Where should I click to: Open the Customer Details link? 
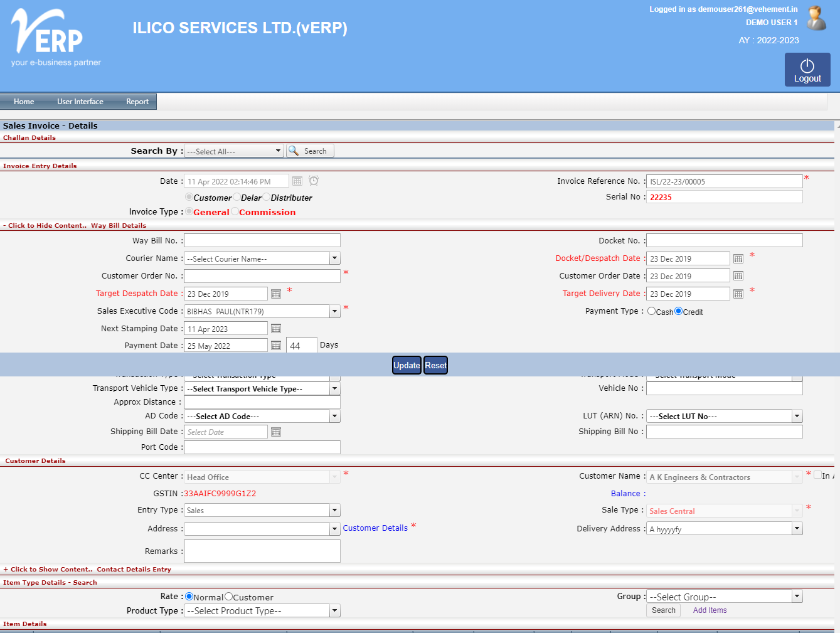tap(375, 528)
